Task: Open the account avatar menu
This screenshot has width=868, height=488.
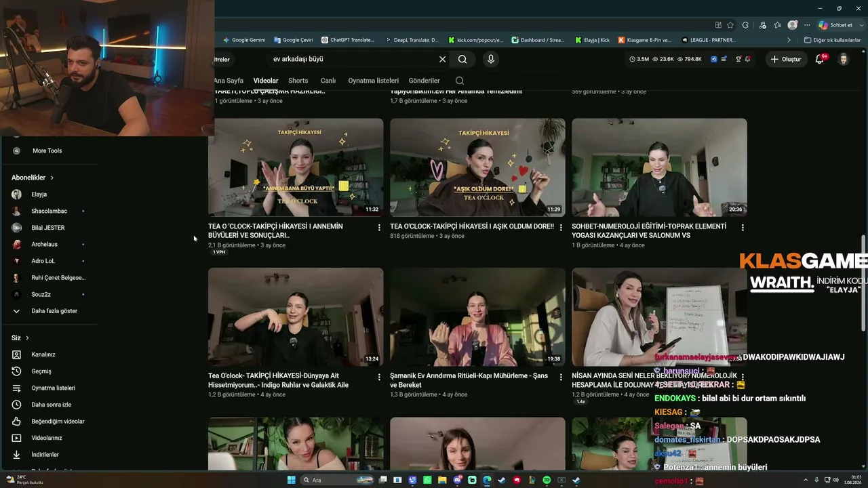Action: 844,59
